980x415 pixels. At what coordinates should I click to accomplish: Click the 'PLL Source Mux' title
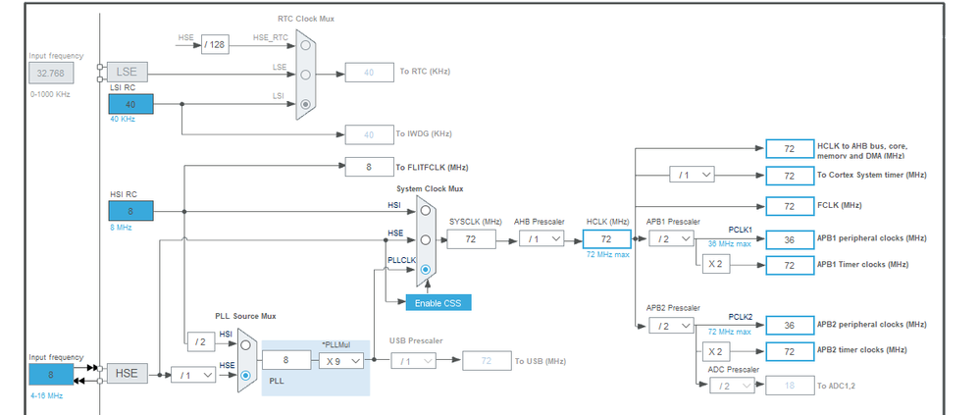click(x=245, y=316)
